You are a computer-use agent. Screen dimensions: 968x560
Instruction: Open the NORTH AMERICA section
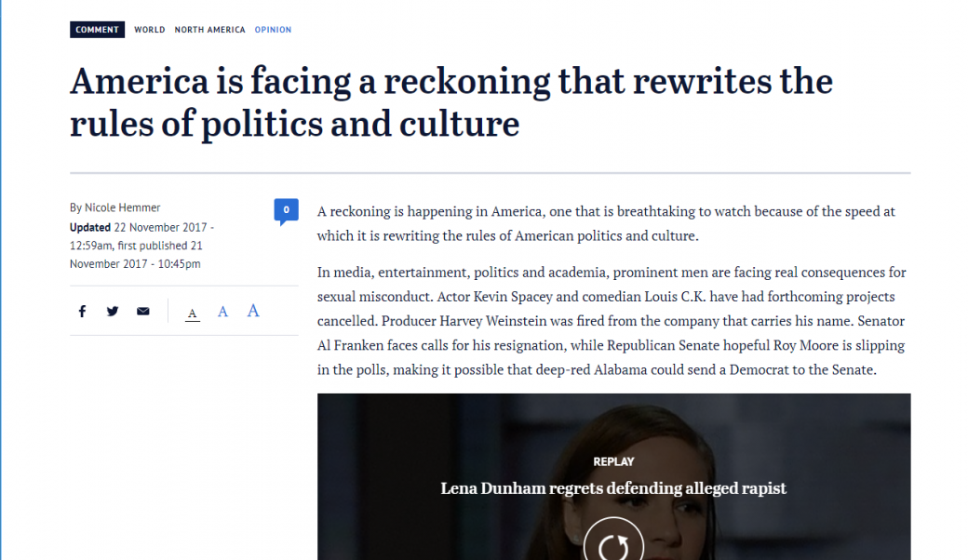coord(209,30)
